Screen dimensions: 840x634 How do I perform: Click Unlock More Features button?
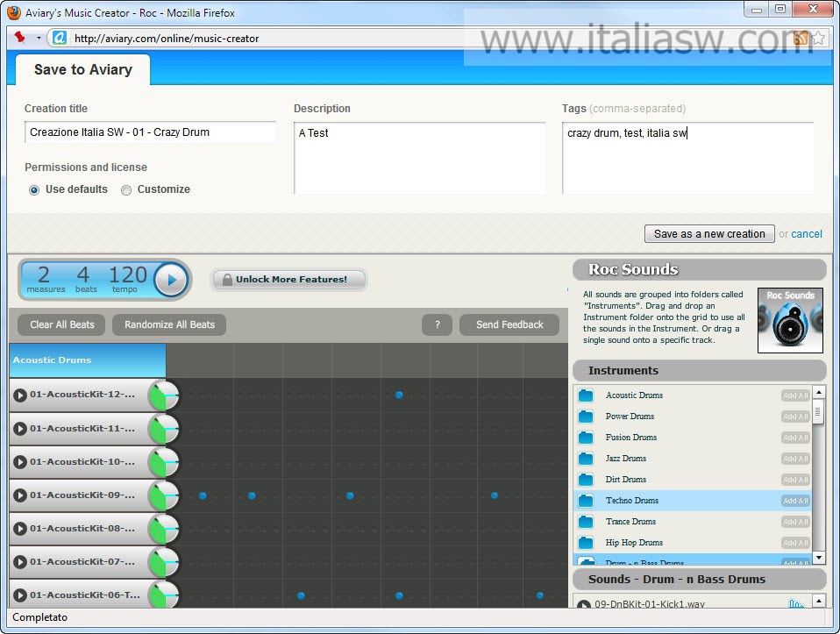(x=289, y=279)
